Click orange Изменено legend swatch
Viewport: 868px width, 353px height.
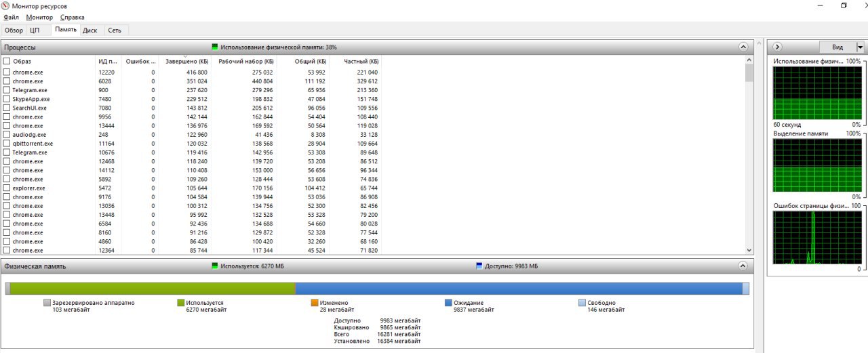coord(315,303)
